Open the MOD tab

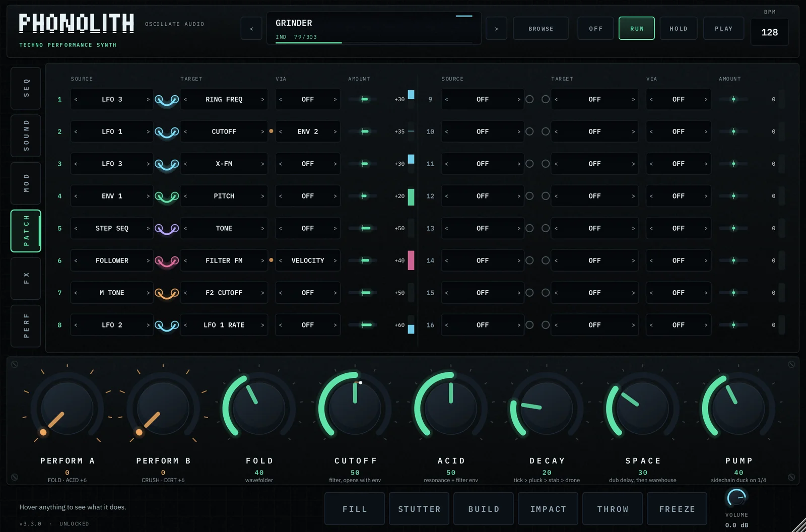tap(26, 183)
